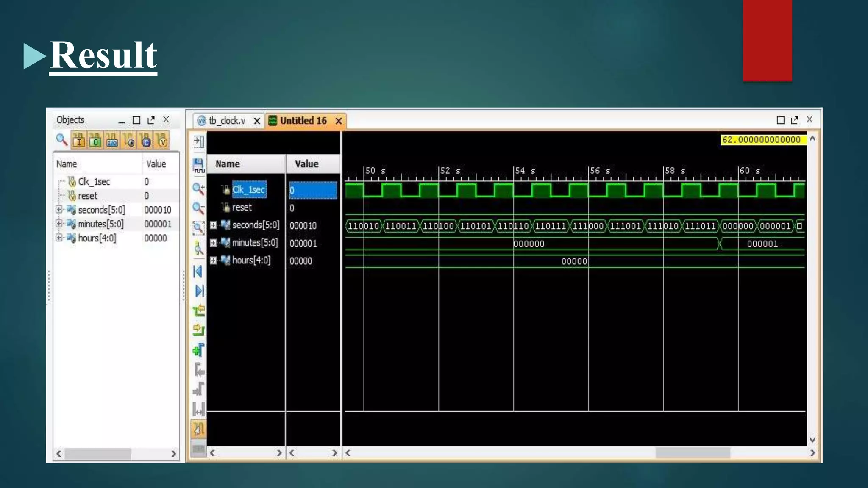
Task: Float the Objects panel
Action: pyautogui.click(x=151, y=120)
